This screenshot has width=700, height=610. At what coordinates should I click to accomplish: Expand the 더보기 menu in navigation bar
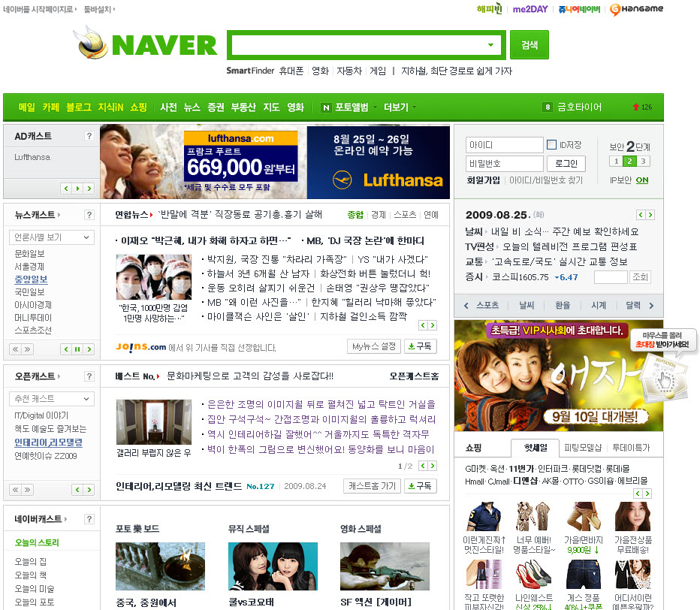(x=399, y=107)
